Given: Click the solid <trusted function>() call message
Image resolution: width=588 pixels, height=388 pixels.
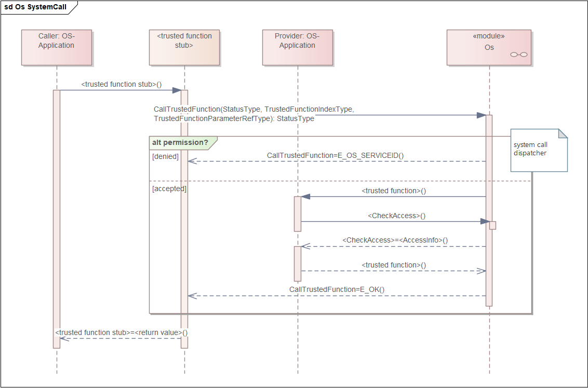Looking at the screenshot, I should point(394,191).
